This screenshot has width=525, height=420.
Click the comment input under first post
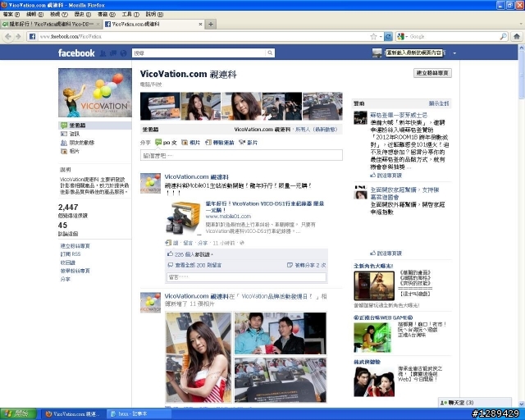[246, 277]
